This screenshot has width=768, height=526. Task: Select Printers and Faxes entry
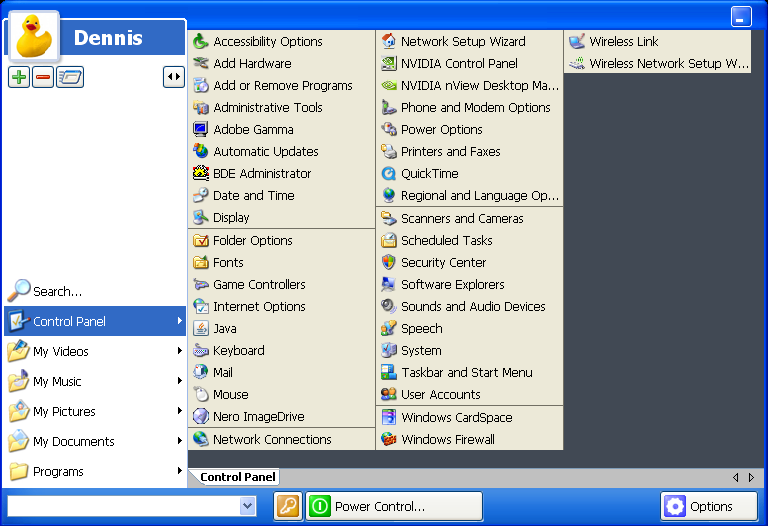470,151
